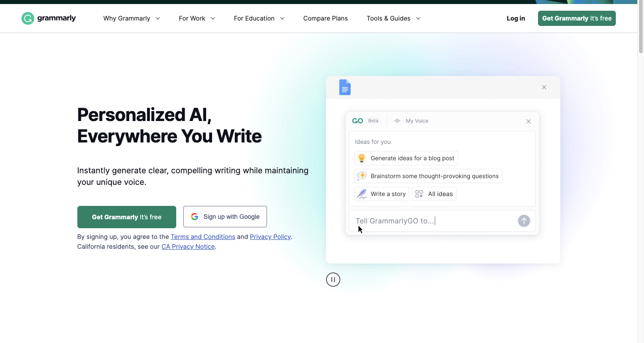
Task: Open the Compare Plans page
Action: tap(326, 18)
